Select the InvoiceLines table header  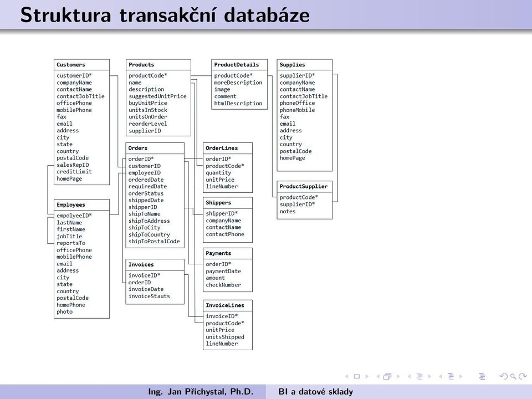(228, 305)
